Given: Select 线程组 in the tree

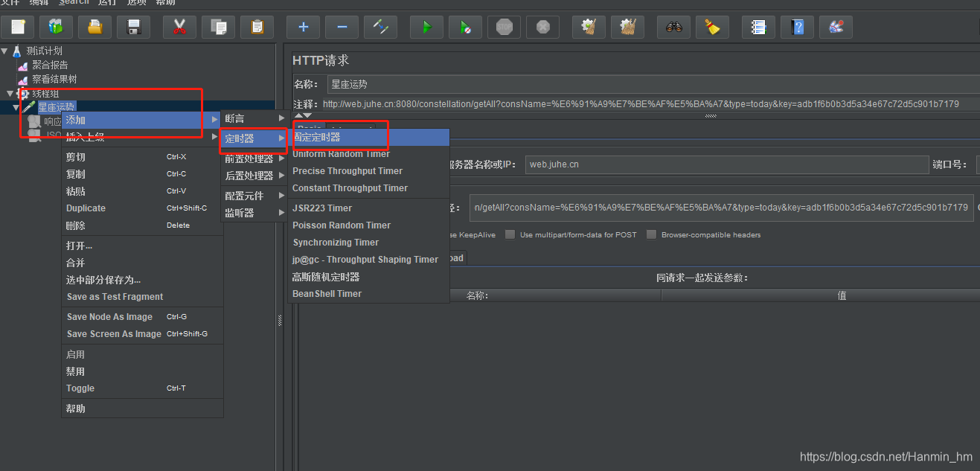Looking at the screenshot, I should (x=45, y=93).
